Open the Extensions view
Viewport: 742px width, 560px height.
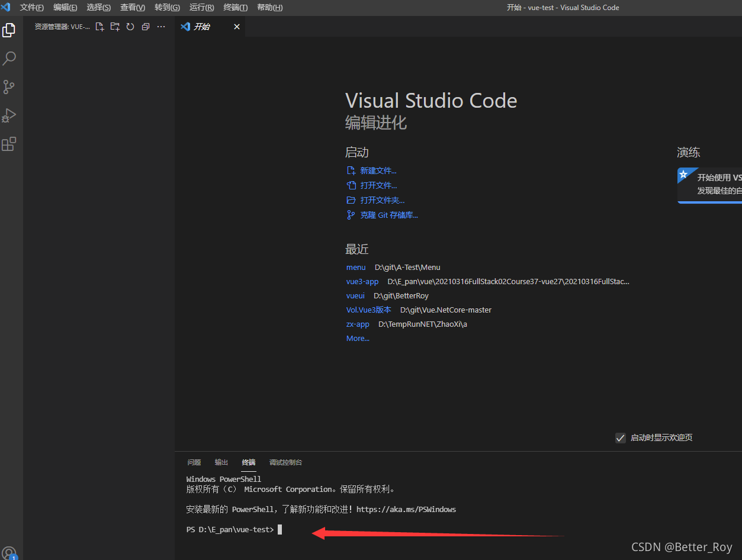[9, 143]
